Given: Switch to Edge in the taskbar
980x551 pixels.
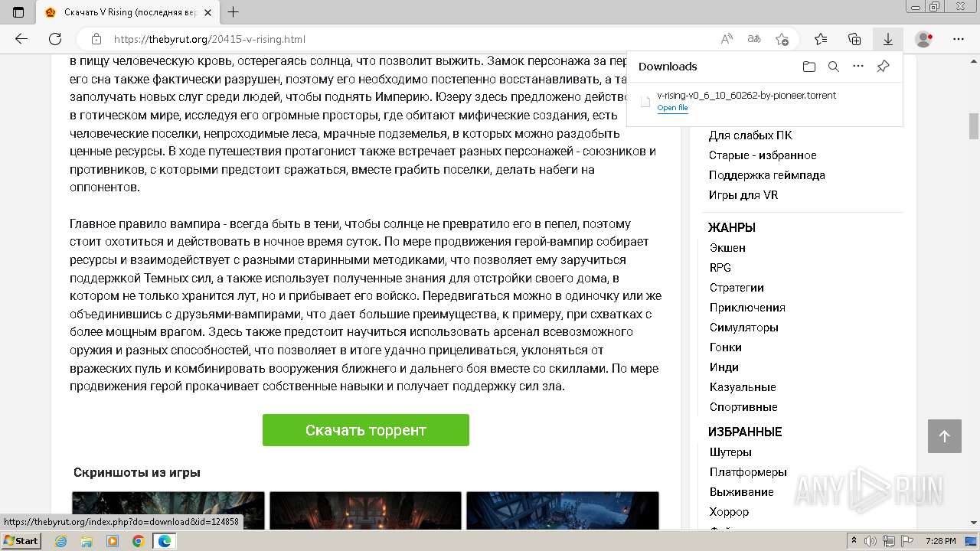Looking at the screenshot, I should point(164,541).
